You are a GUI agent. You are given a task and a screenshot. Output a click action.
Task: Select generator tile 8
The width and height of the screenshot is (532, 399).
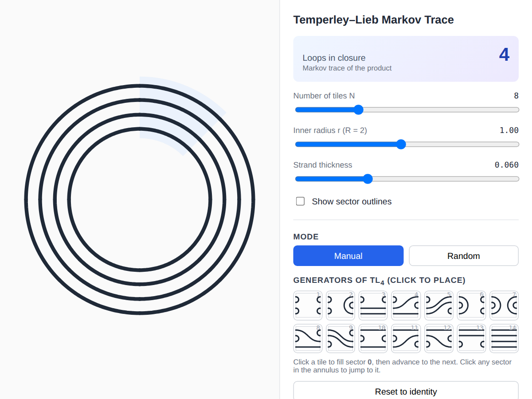308,339
